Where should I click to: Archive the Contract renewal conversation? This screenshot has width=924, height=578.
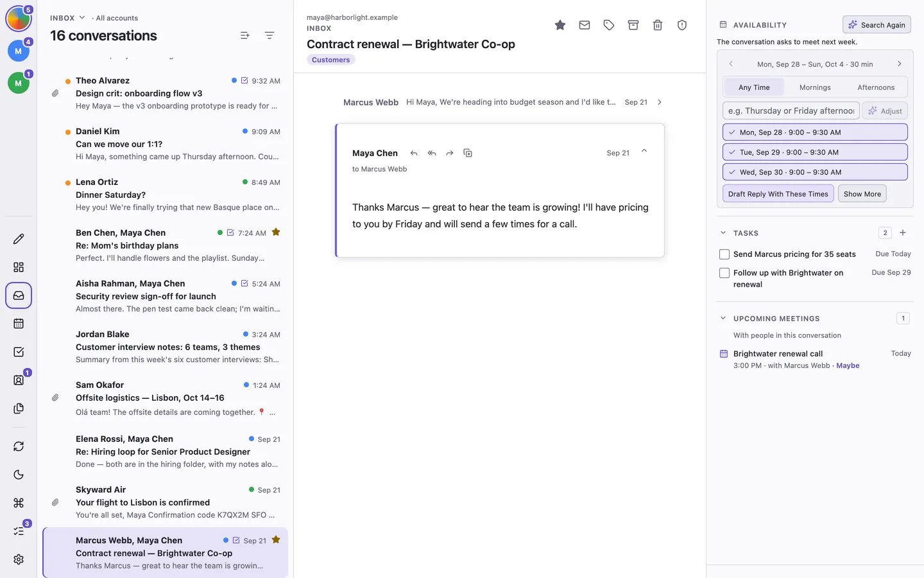(x=633, y=25)
